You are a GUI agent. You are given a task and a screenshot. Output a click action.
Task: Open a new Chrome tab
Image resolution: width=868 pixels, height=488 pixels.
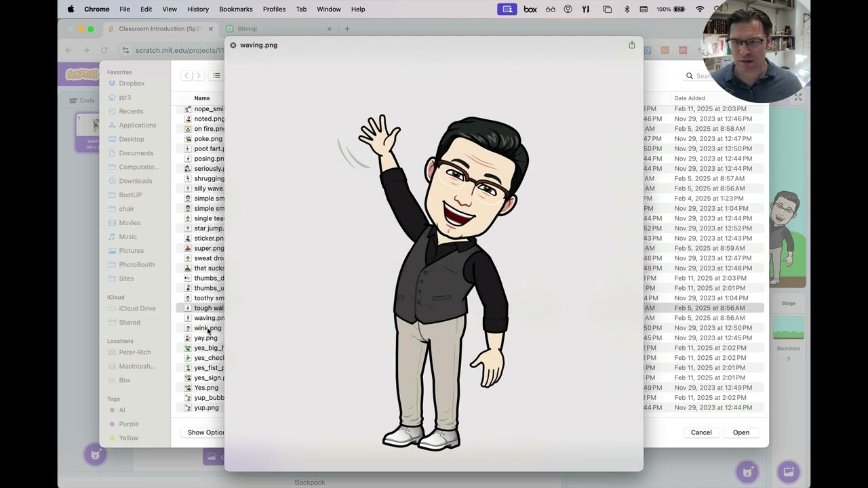pos(347,29)
